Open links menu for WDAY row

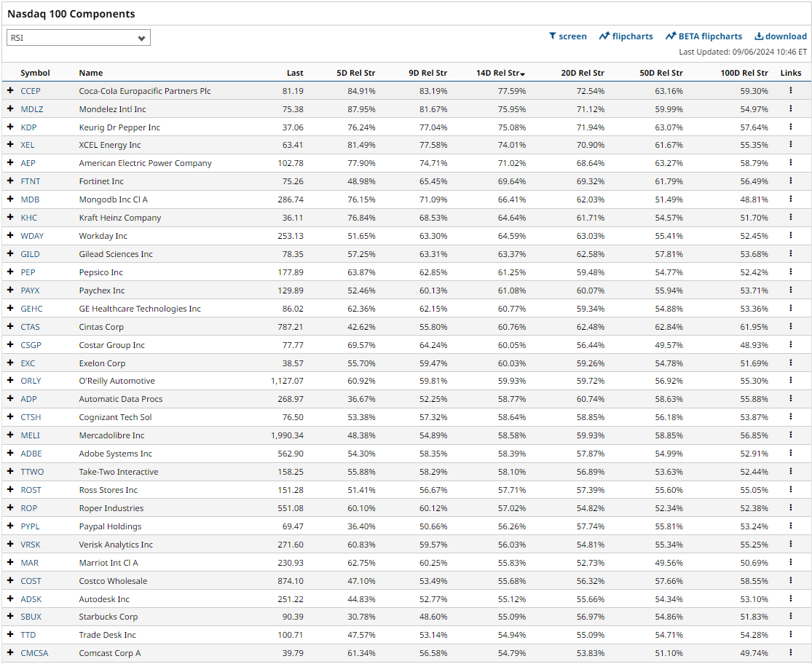pos(790,235)
